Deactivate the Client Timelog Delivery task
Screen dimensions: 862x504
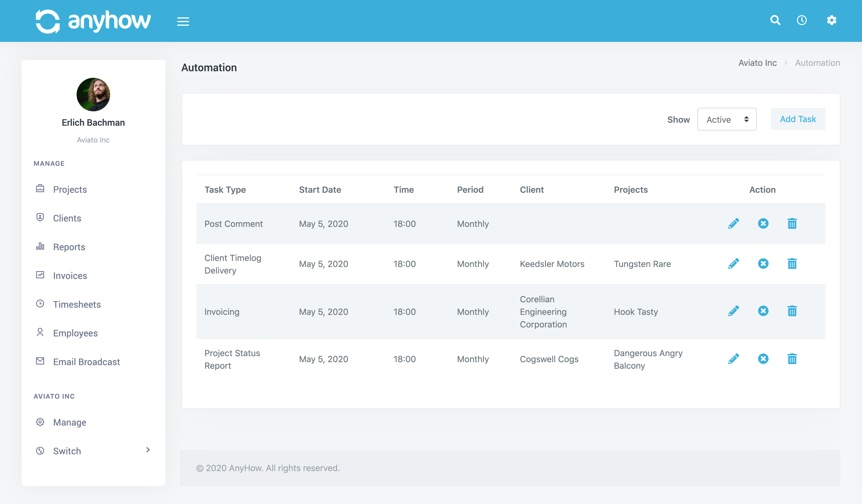[x=763, y=264]
